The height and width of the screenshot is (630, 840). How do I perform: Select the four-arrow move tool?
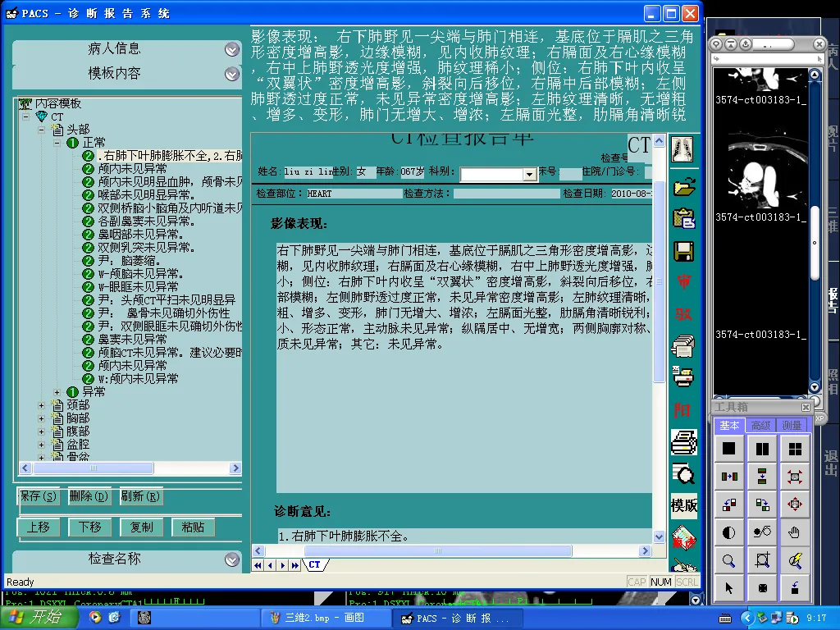[x=795, y=504]
